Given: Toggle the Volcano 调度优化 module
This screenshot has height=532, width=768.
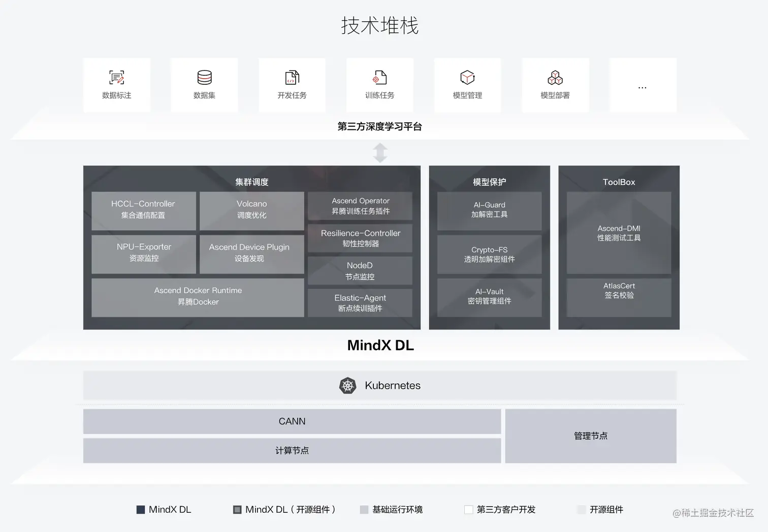Looking at the screenshot, I should pyautogui.click(x=252, y=210).
